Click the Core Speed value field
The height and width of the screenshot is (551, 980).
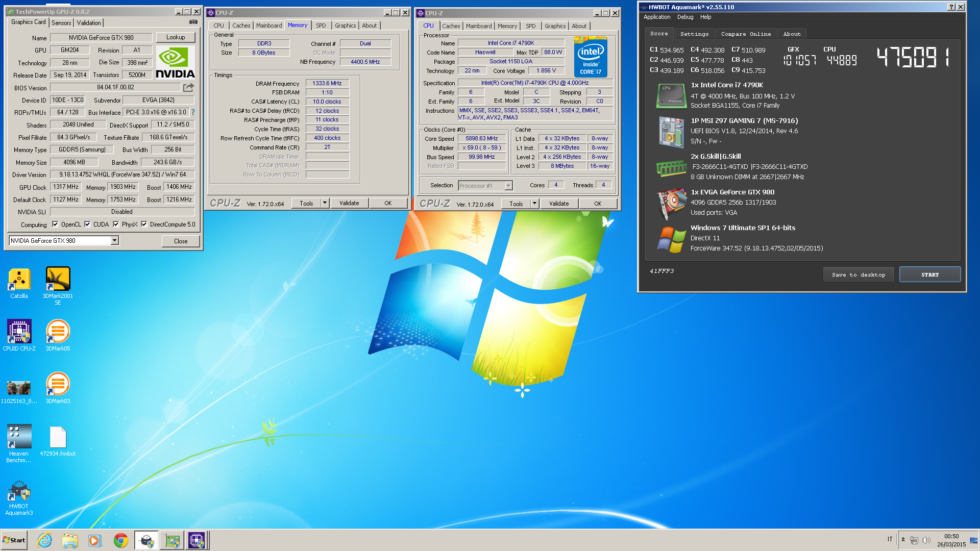point(482,138)
